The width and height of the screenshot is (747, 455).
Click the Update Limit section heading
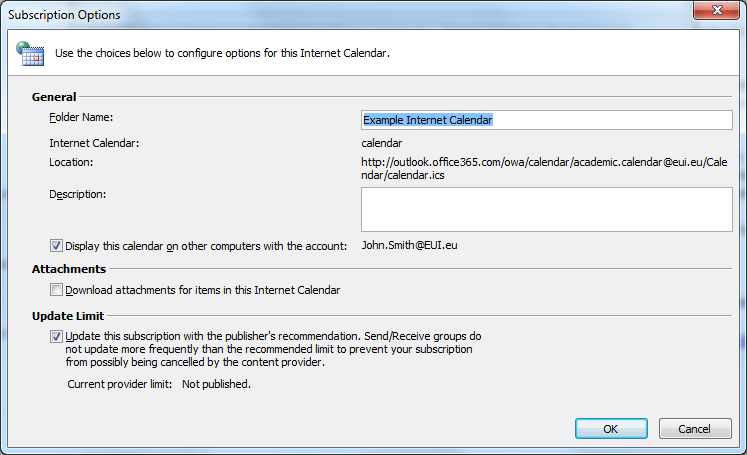click(69, 316)
